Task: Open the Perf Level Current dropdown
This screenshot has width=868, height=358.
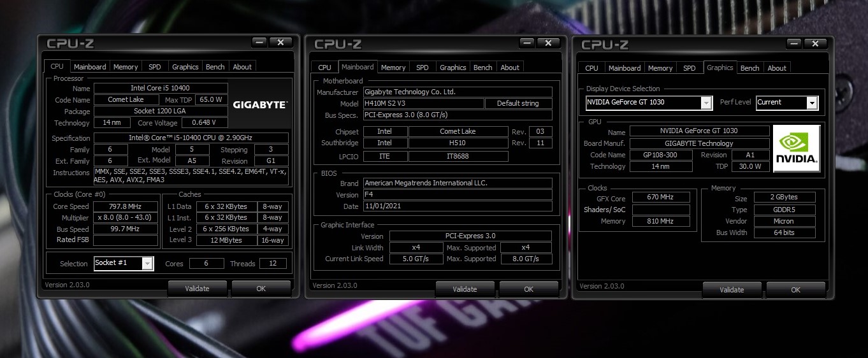Action: [x=812, y=103]
